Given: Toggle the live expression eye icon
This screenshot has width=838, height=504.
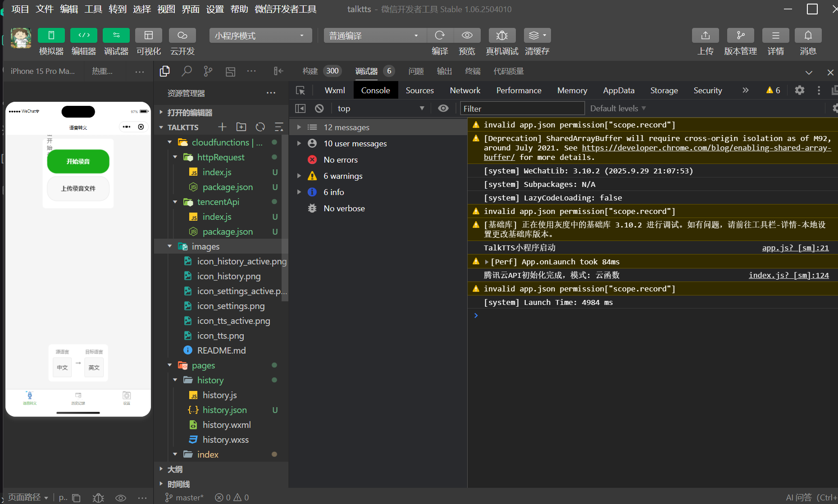Looking at the screenshot, I should 443,109.
